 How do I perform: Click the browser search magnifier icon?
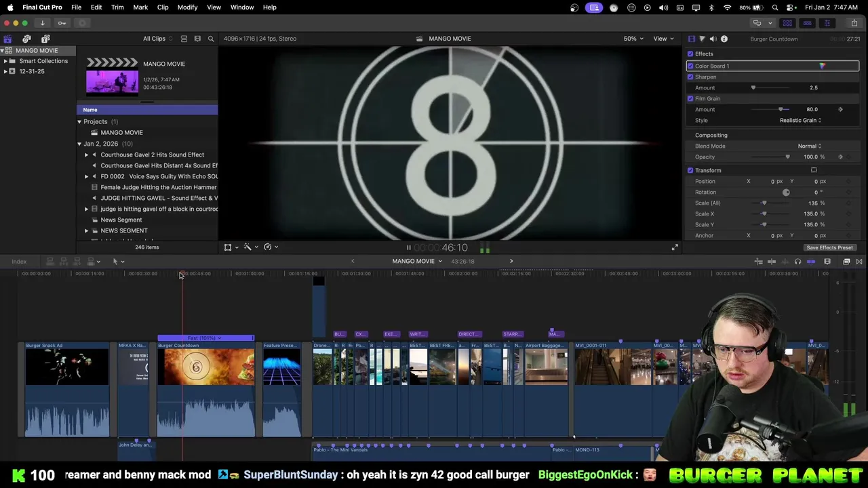(x=211, y=39)
